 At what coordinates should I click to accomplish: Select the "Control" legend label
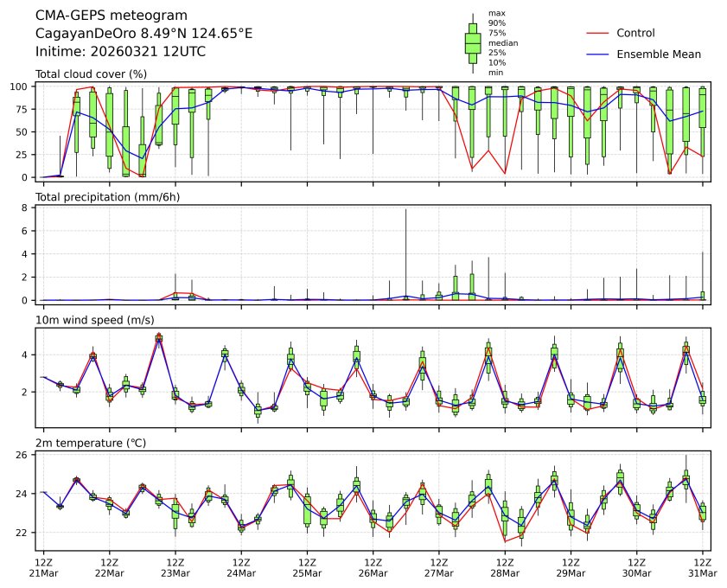coord(635,34)
